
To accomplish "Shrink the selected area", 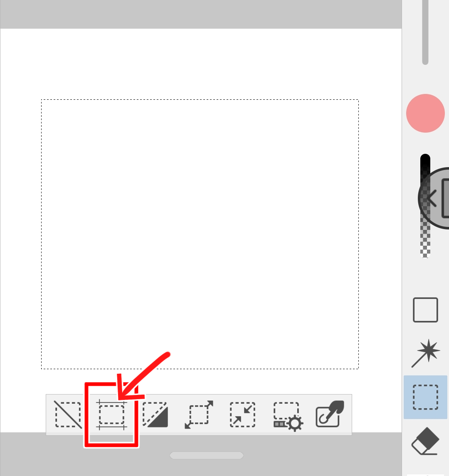I will pyautogui.click(x=242, y=414).
